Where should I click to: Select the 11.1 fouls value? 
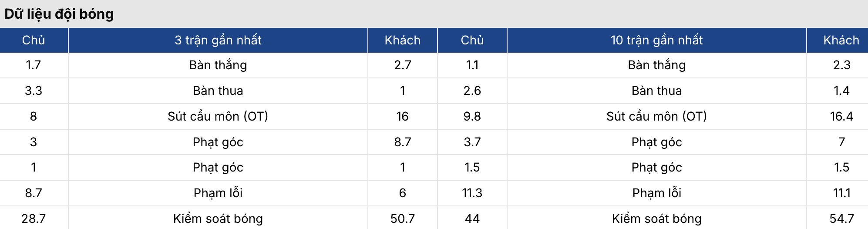click(x=841, y=193)
